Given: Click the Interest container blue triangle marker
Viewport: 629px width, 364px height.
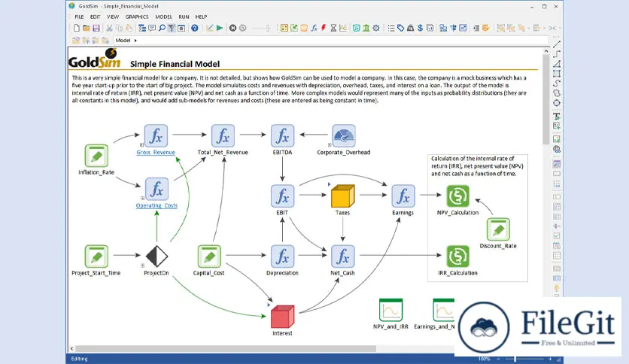Looking at the screenshot, I should point(269,305).
